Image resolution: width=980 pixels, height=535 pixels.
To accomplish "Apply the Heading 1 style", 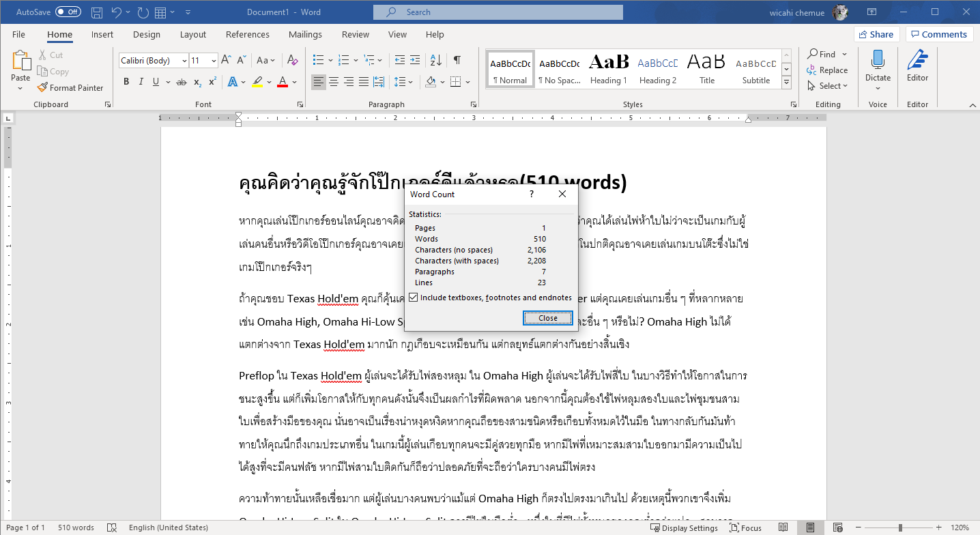I will point(609,69).
